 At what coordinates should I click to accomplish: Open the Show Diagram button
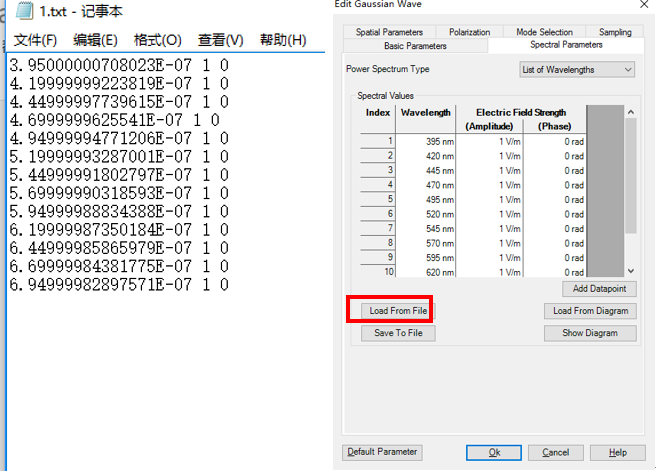click(589, 333)
